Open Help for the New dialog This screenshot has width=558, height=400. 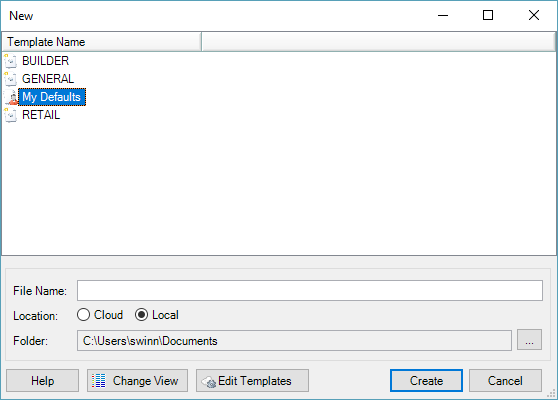(x=42, y=381)
